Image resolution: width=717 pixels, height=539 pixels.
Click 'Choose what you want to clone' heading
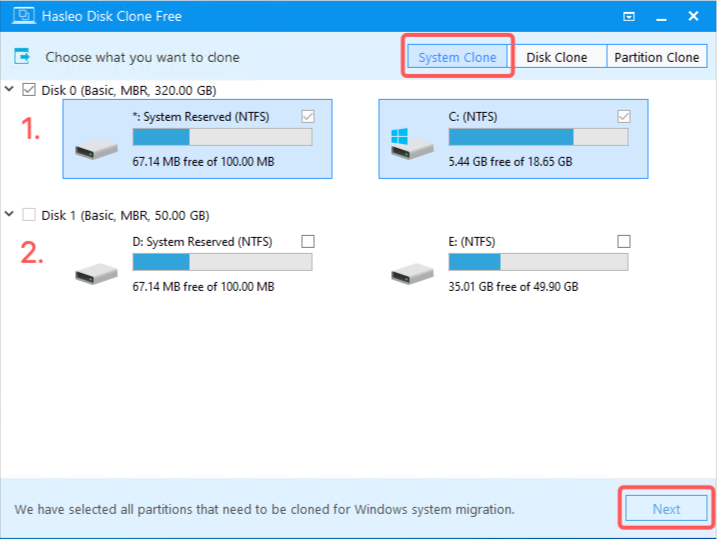pos(142,57)
